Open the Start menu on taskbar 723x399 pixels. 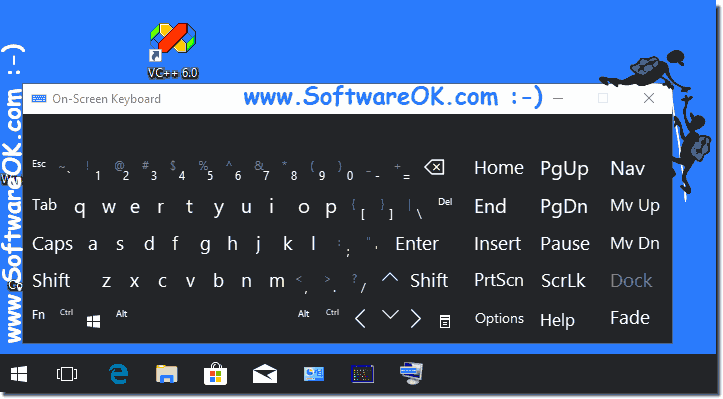(19, 374)
